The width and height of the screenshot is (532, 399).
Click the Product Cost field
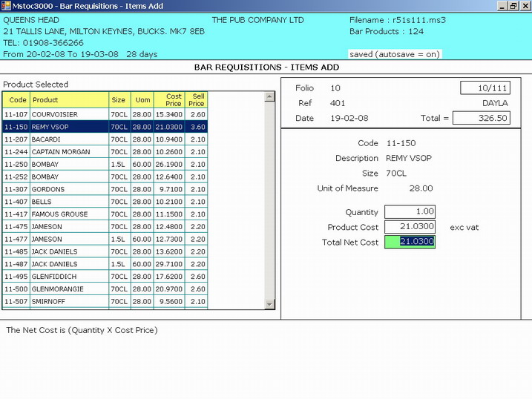pyautogui.click(x=410, y=227)
